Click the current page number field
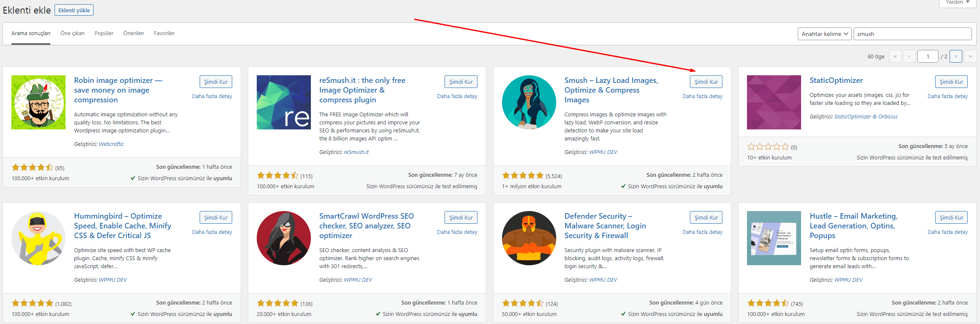 click(x=928, y=56)
